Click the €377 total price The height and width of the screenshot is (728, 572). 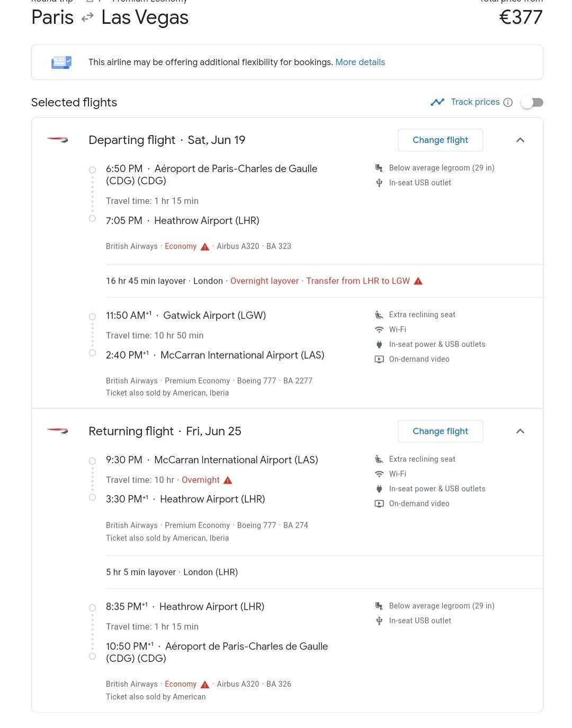[x=521, y=17]
